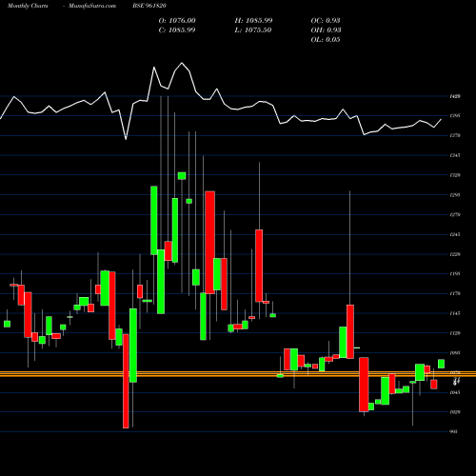Select the open value "O: 1076.00"
Image resolution: width=476 pixels, height=476 pixels.
click(x=177, y=21)
